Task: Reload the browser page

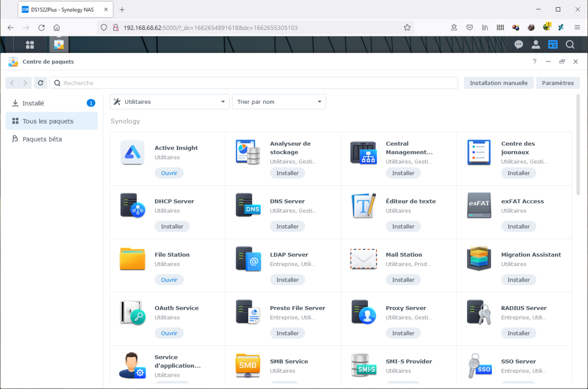Action: [41, 28]
